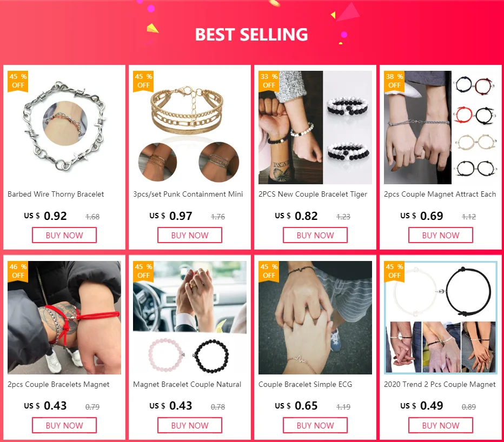Click BUY NOW under Magnet Bracelet Couple Natural
This screenshot has height=442, width=504.
tap(190, 425)
